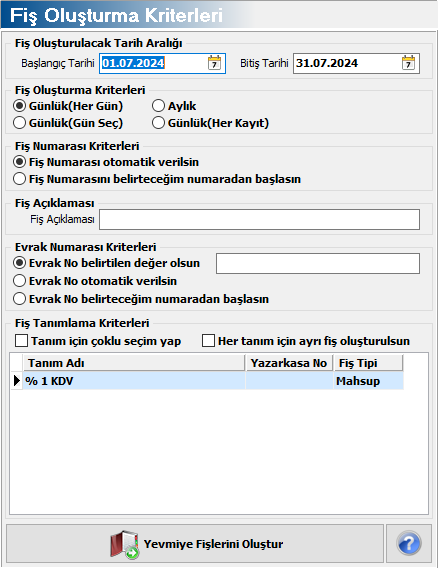Click the row indicator arrow beside % 1 KDV
Image resolution: width=438 pixels, height=568 pixels.
click(x=17, y=381)
